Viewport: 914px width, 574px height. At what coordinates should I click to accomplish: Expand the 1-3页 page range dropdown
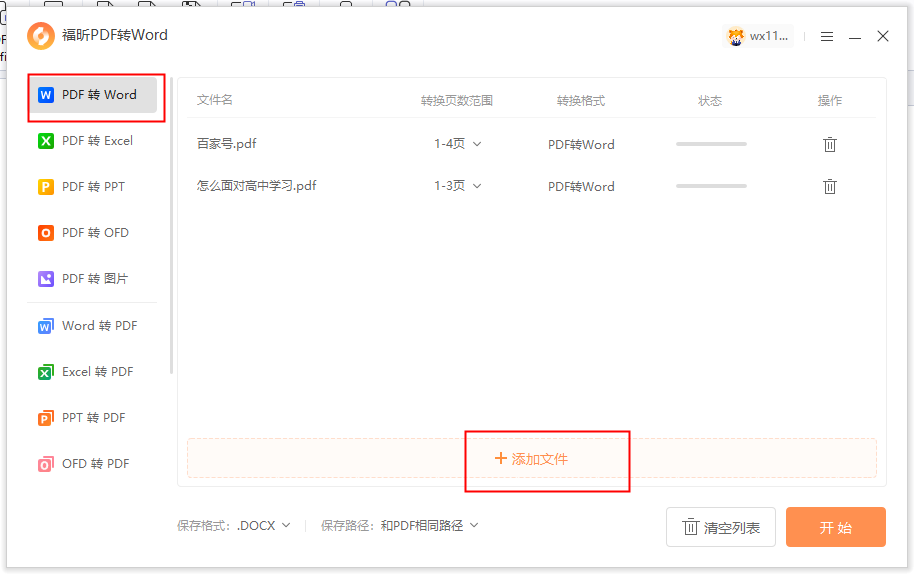pyautogui.click(x=458, y=186)
